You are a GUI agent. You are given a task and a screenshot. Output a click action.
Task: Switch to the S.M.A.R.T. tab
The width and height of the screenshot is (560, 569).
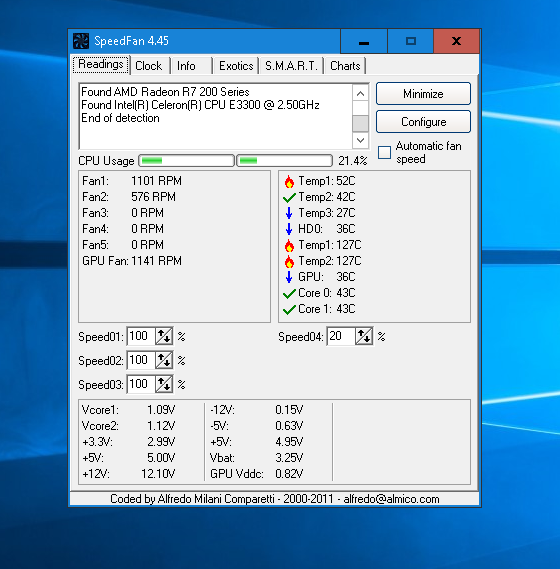tap(291, 66)
